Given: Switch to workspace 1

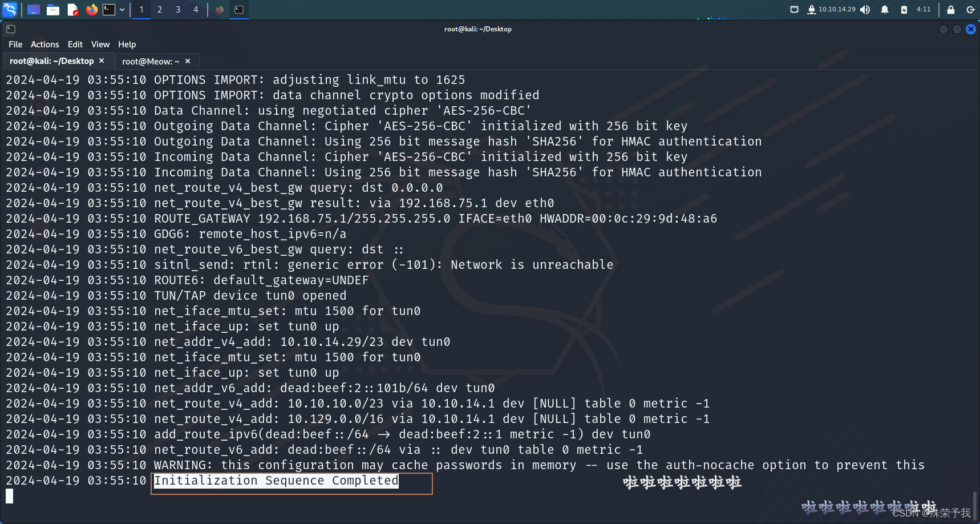Looking at the screenshot, I should 141,10.
